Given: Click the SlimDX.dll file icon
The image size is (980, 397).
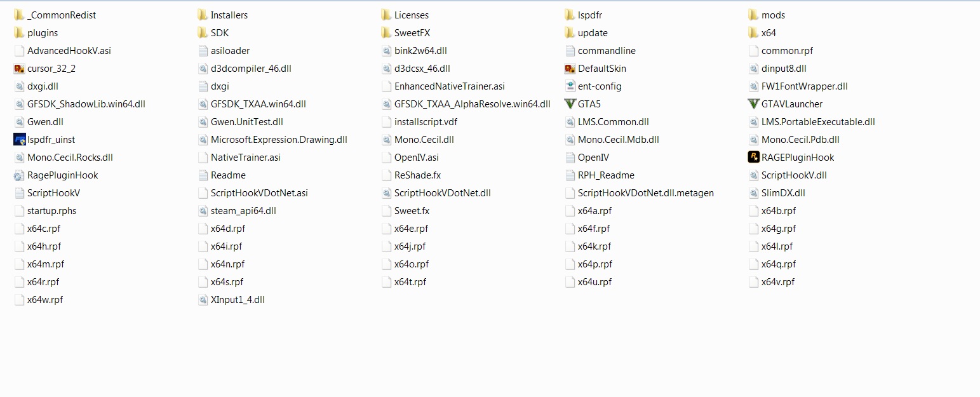Looking at the screenshot, I should 753,192.
